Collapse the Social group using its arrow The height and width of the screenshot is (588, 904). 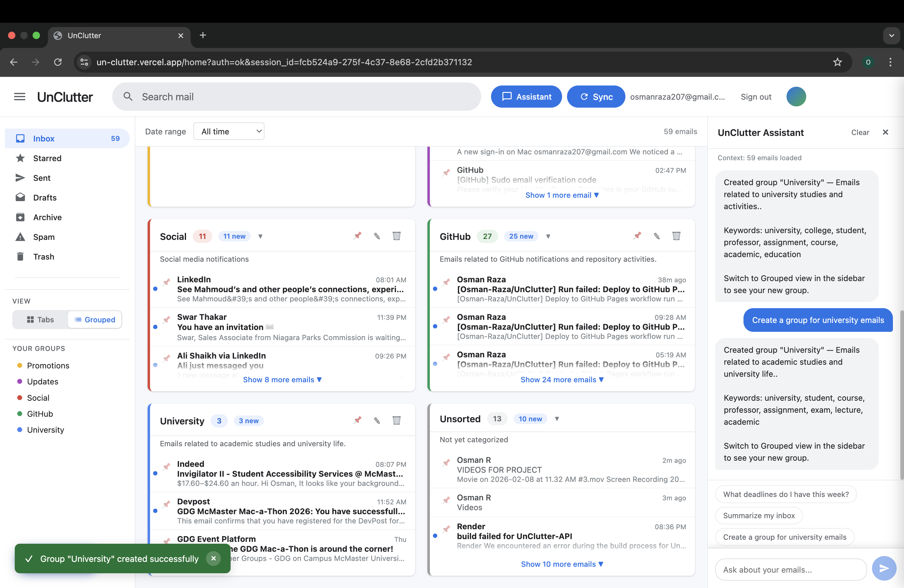(260, 236)
